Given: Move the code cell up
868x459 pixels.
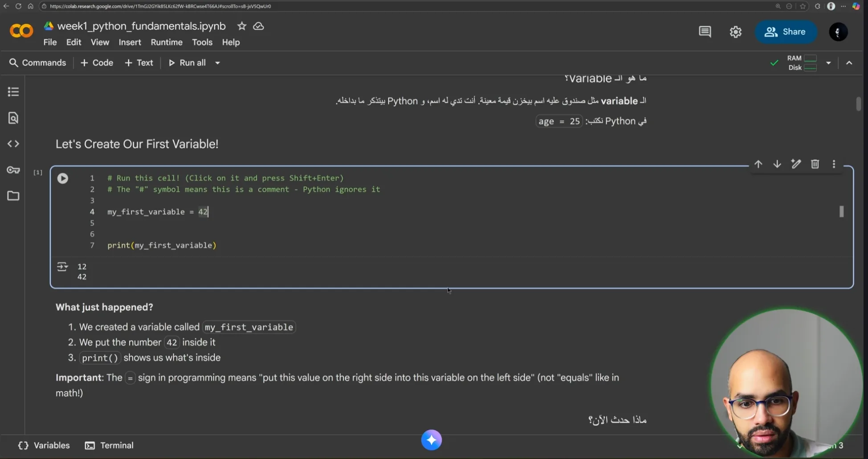Looking at the screenshot, I should 758,164.
